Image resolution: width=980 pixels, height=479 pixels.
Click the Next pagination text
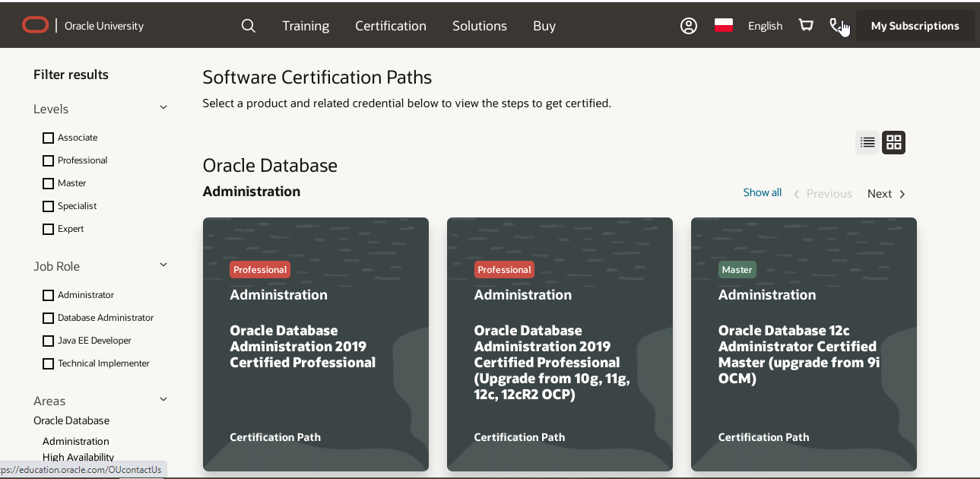coord(880,194)
